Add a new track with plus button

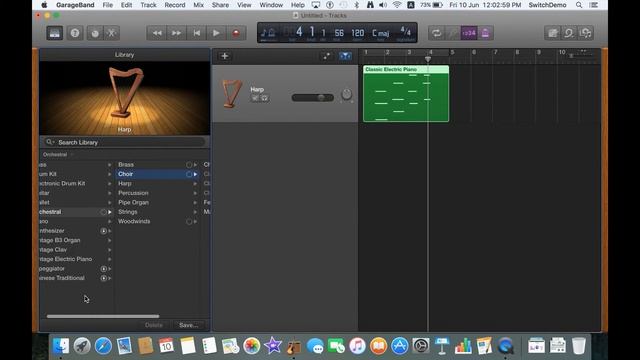click(x=224, y=56)
